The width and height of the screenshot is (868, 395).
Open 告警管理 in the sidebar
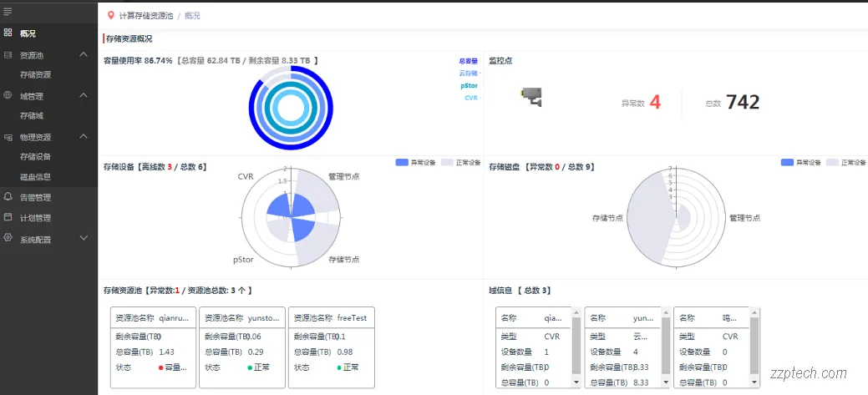point(35,197)
